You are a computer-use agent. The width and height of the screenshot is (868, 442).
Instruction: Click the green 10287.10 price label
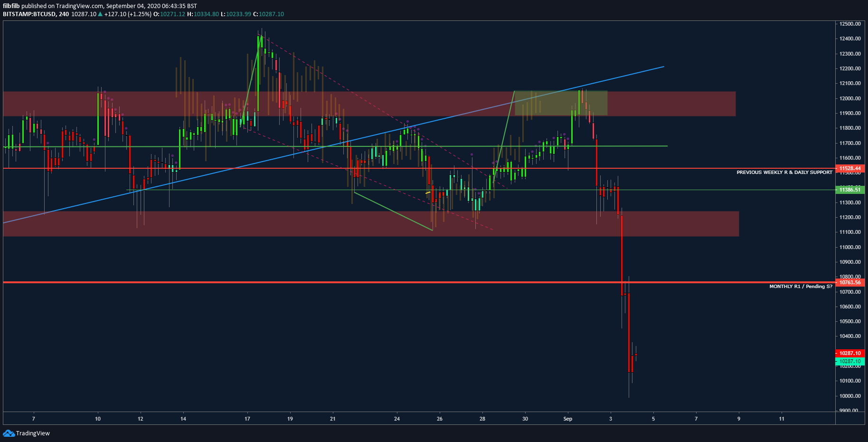coord(850,361)
